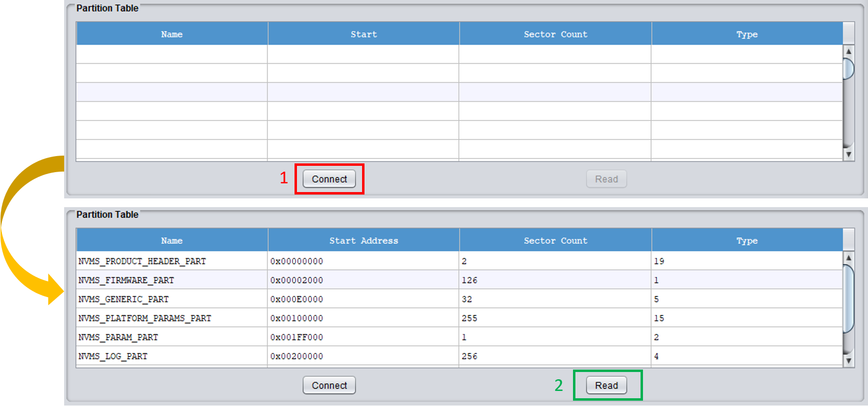Click Connect button in upper Partition Table
The width and height of the screenshot is (868, 407).
[329, 179]
